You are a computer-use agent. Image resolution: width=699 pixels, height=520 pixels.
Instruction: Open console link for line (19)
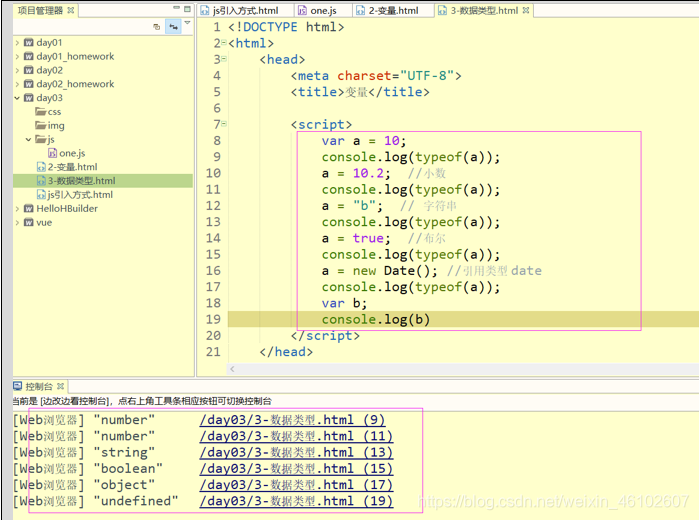(x=296, y=501)
